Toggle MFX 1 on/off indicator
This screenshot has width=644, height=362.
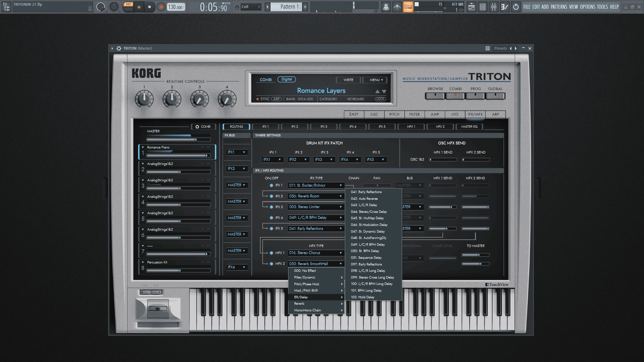coord(271,253)
